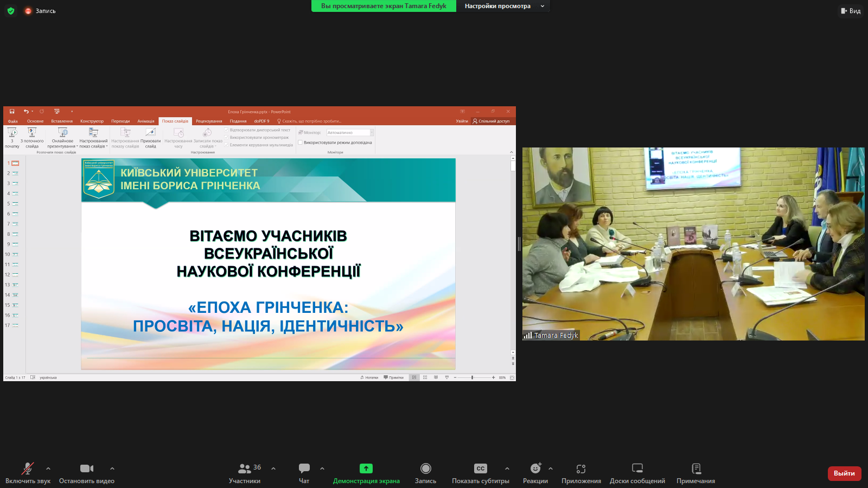Image resolution: width=868 pixels, height=488 pixels.
Task: Open the Приложения apps panel
Action: 581,472
